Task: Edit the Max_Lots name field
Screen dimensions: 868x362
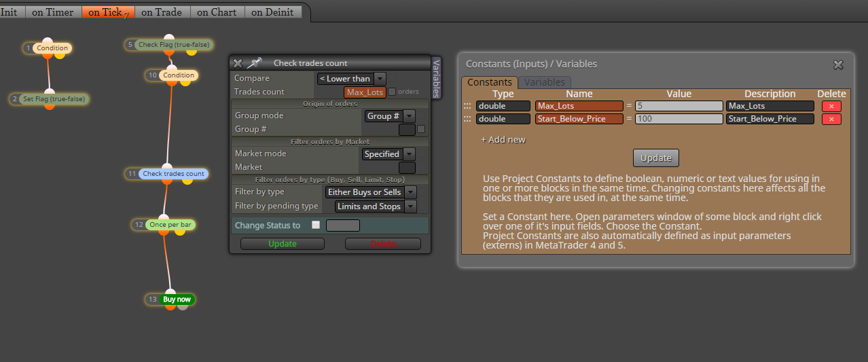Action: [x=579, y=106]
